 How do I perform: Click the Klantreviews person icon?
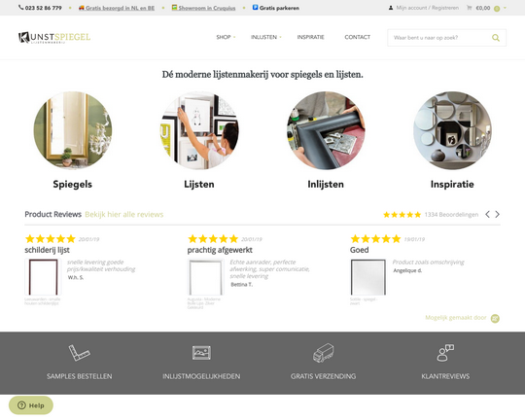coord(445,353)
